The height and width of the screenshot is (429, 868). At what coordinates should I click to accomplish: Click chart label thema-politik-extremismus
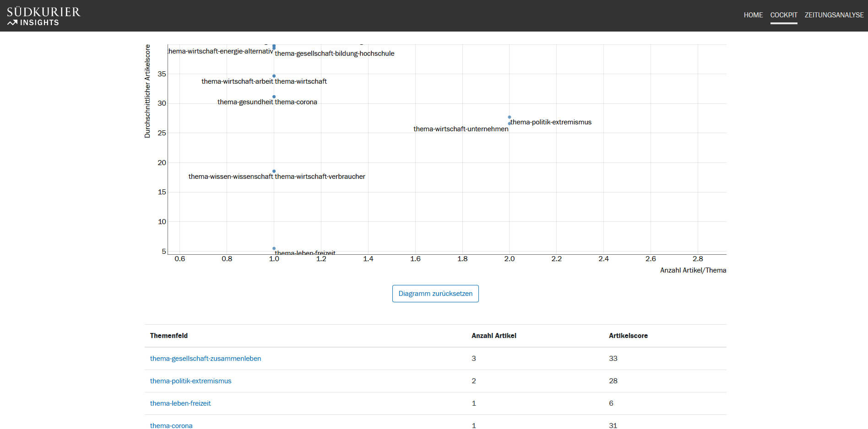tap(551, 122)
